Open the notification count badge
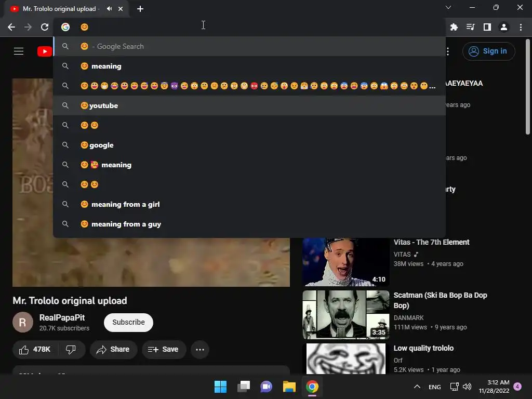 click(x=517, y=387)
